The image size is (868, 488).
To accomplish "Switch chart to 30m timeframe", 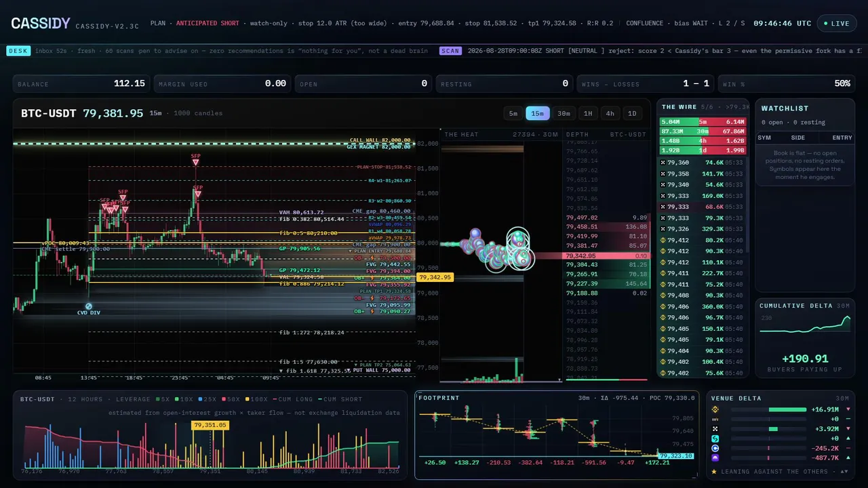I will point(564,113).
